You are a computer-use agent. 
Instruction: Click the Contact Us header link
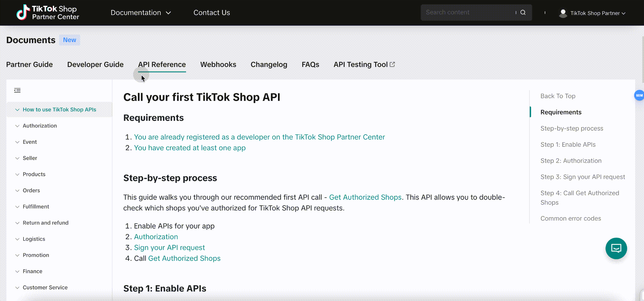[x=212, y=13]
